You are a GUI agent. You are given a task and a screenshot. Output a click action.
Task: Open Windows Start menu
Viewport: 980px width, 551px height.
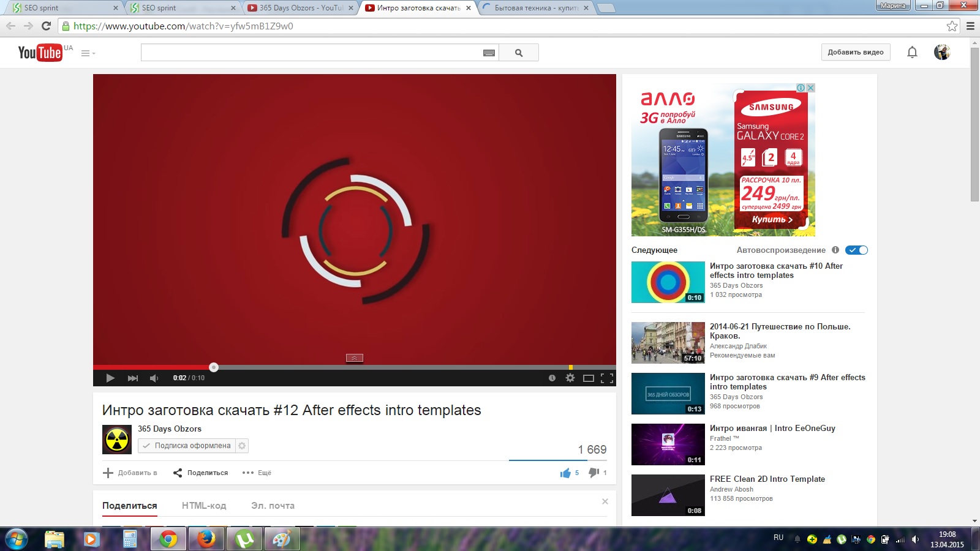click(16, 539)
